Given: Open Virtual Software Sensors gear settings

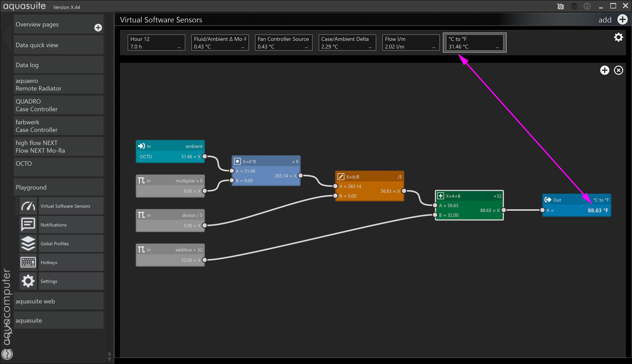Looking at the screenshot, I should pos(618,38).
